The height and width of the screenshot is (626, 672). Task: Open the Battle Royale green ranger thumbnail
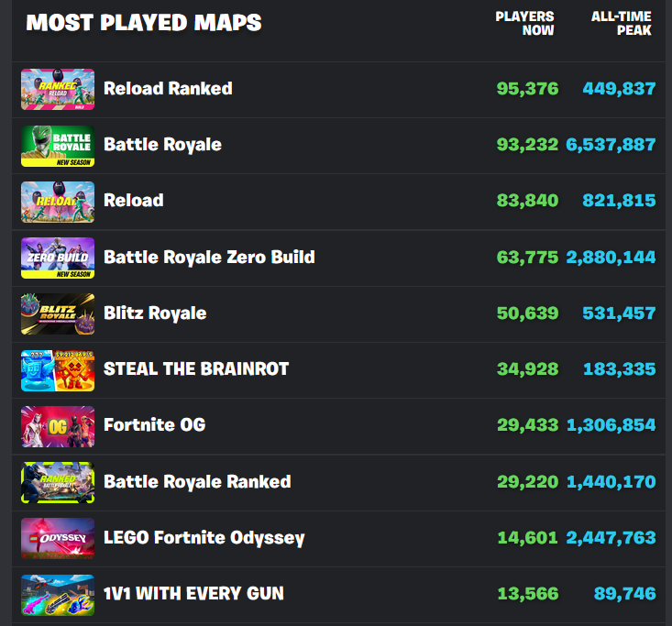click(x=58, y=146)
